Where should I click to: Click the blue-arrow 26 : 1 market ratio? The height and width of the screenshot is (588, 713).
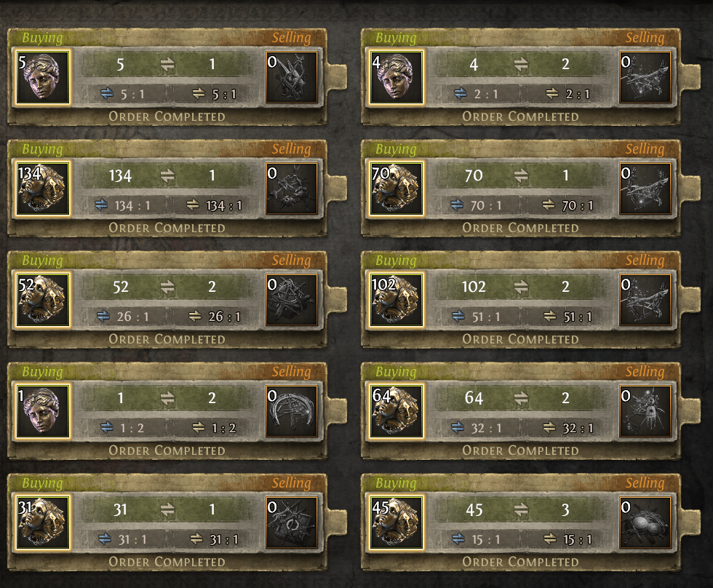[123, 317]
